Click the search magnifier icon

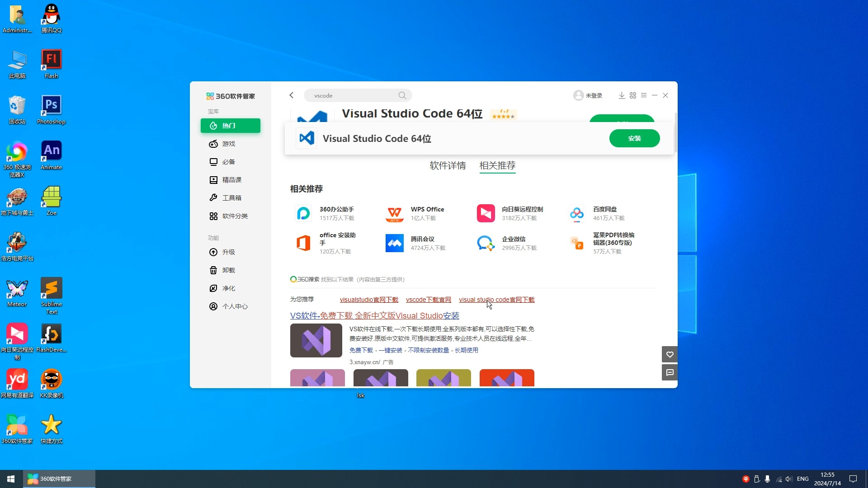pyautogui.click(x=402, y=95)
